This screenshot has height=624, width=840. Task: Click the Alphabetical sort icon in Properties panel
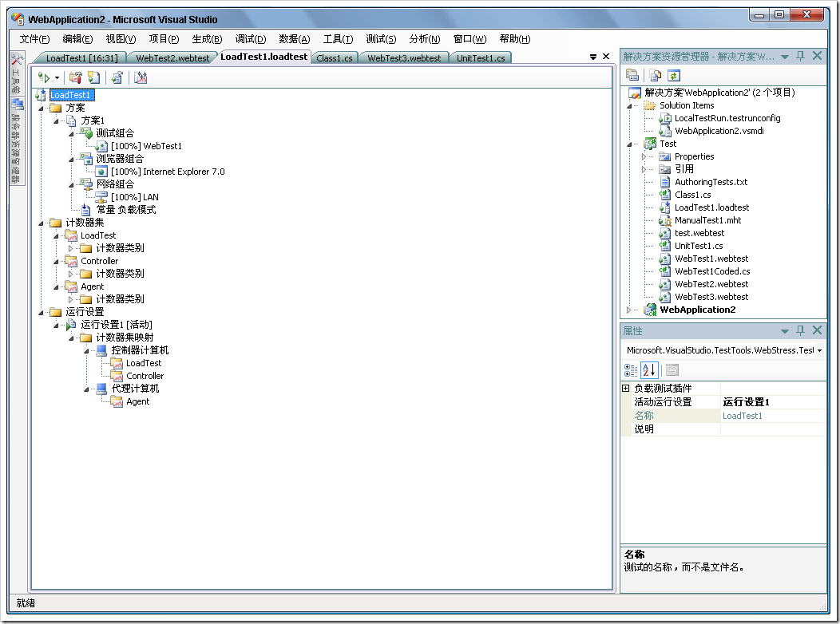[x=648, y=369]
